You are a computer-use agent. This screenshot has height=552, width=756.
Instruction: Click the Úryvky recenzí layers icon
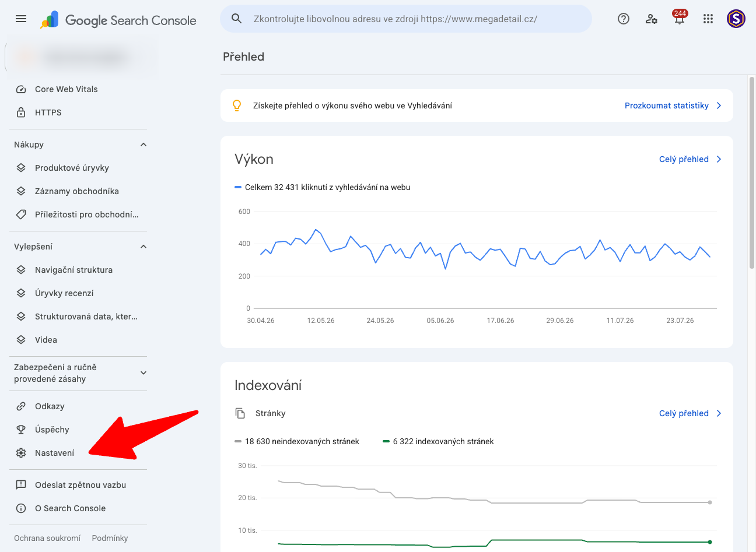(x=21, y=293)
